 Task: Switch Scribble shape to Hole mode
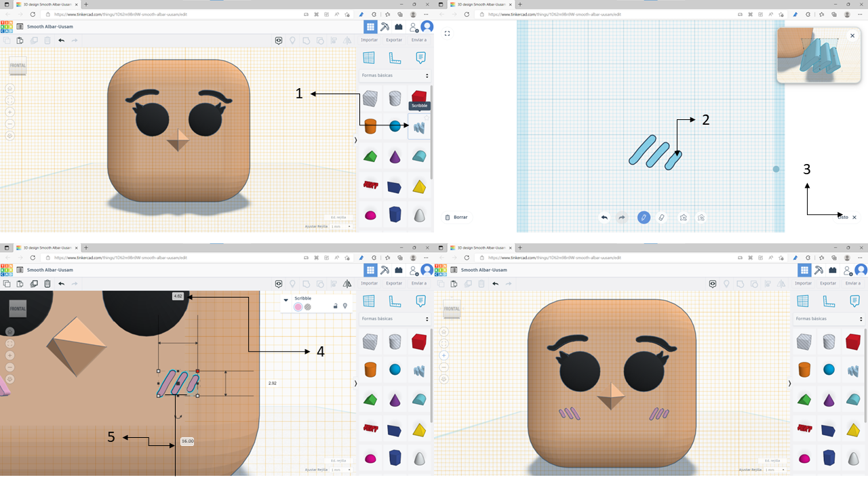coord(308,307)
